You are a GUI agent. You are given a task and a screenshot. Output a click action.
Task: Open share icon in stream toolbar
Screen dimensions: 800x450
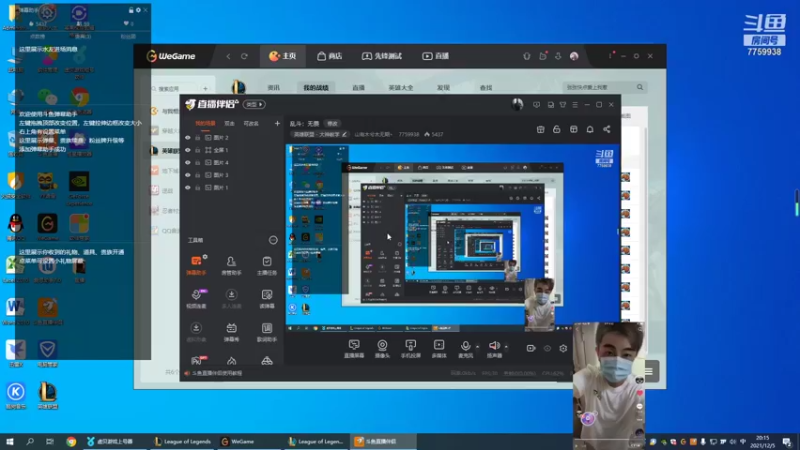point(607,130)
